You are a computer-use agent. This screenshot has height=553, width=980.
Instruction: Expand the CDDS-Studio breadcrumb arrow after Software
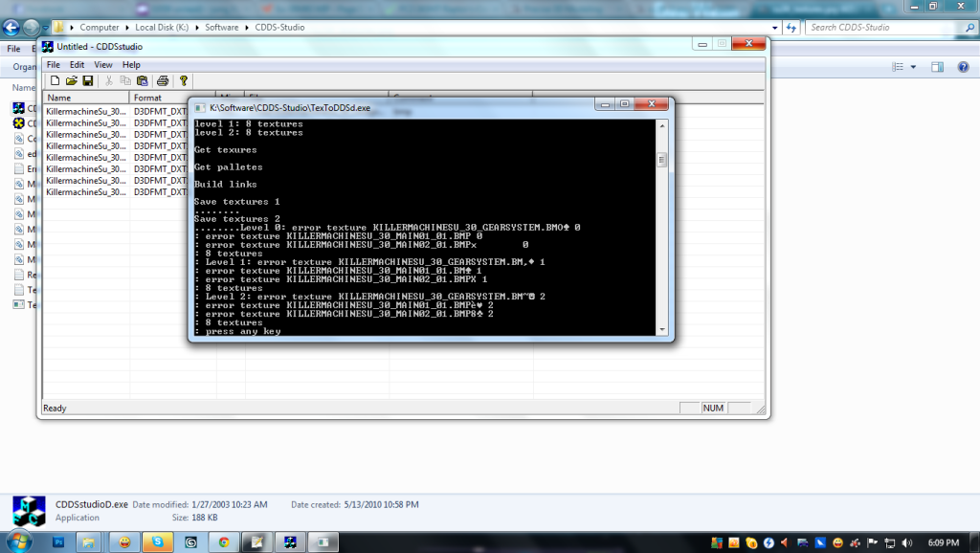pos(247,28)
